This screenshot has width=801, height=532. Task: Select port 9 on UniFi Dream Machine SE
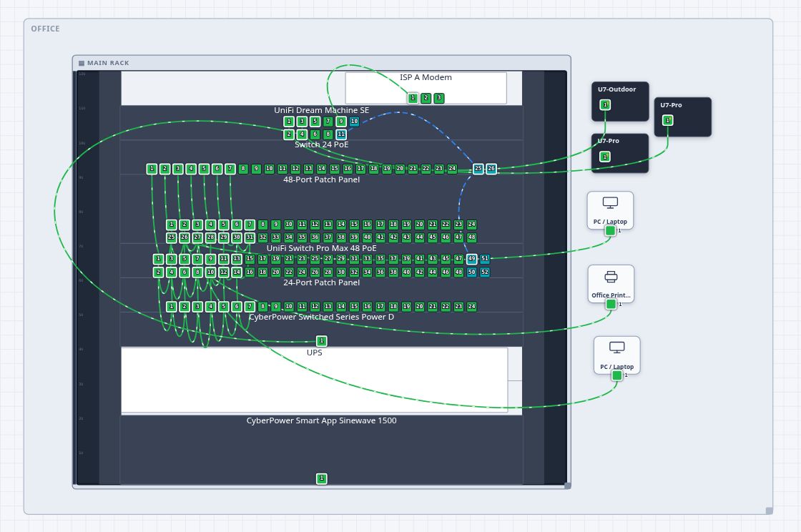[x=341, y=122]
